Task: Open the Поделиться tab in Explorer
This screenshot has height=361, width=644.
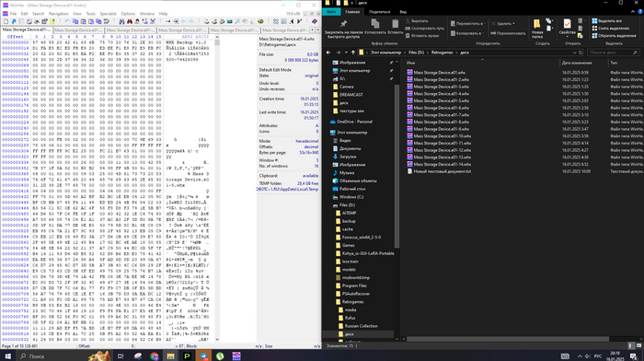Action: coord(379,12)
